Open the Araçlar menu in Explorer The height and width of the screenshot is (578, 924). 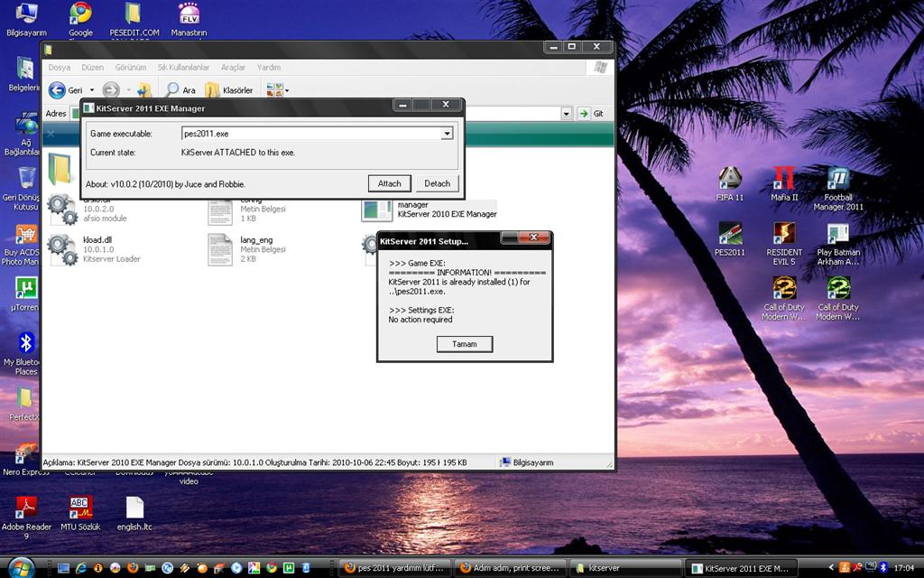click(233, 67)
